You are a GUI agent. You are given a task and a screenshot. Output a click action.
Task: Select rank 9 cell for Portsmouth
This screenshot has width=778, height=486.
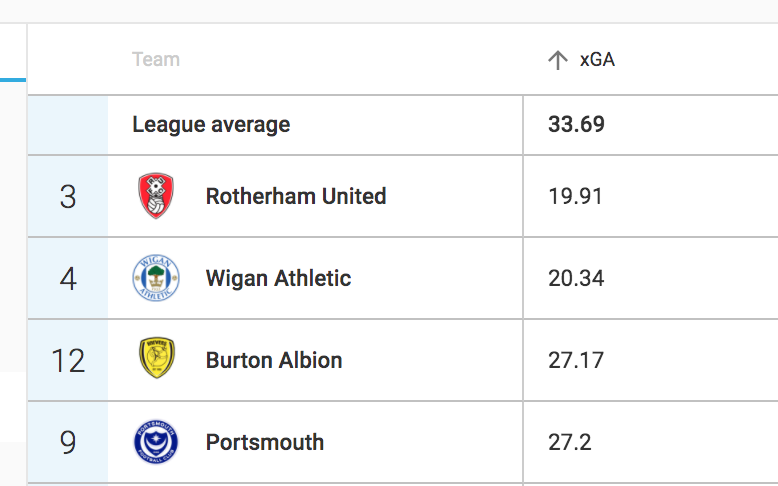coord(68,442)
